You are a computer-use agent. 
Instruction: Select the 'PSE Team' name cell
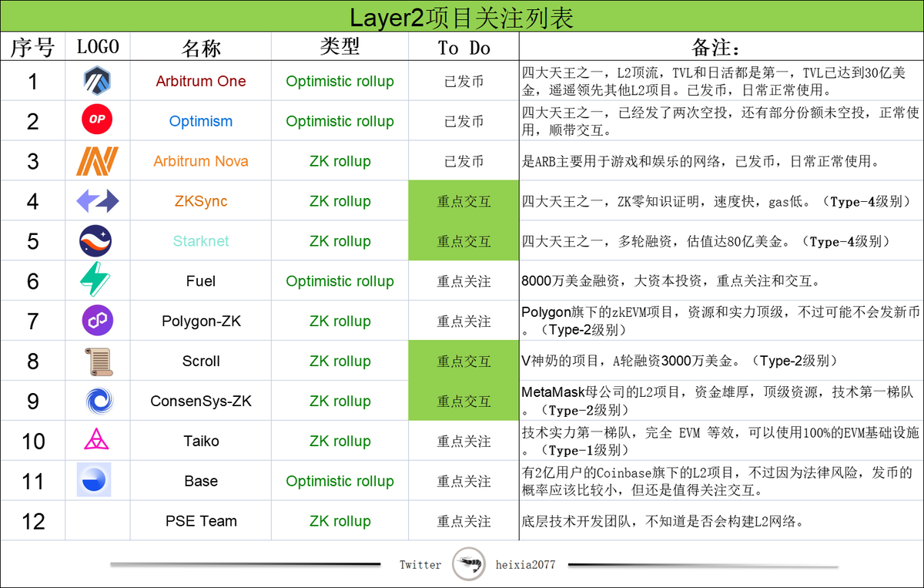tap(201, 522)
